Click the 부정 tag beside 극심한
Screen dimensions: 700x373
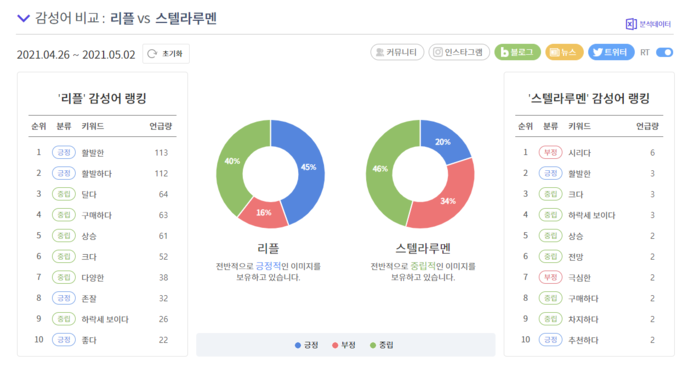(x=550, y=278)
